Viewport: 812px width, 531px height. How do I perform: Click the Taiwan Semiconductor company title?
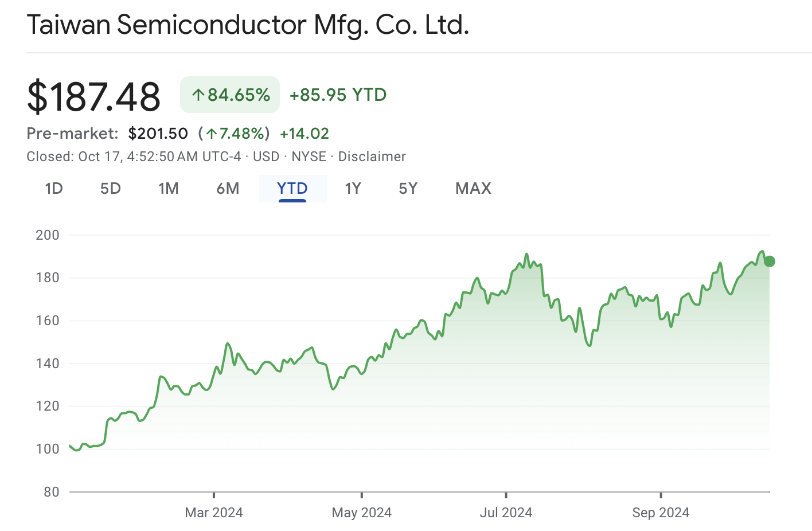click(248, 25)
